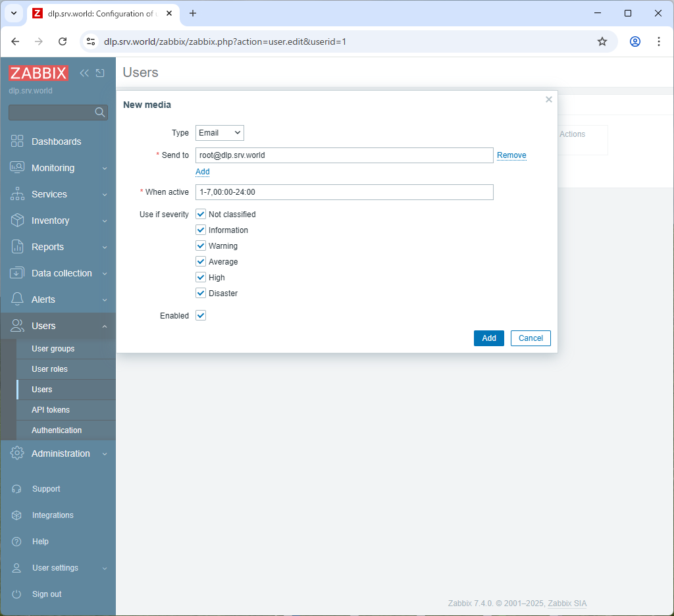Click the ZABBIX logo
674x616 pixels.
coord(38,73)
